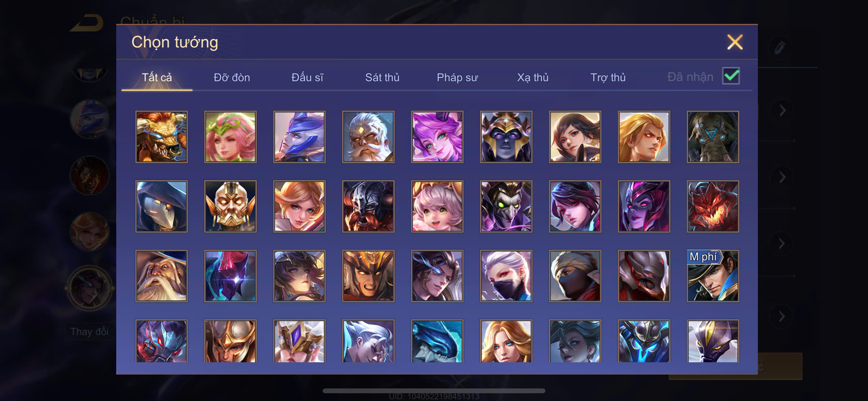
Task: Pick the hero tagged M phí
Action: [x=713, y=276]
